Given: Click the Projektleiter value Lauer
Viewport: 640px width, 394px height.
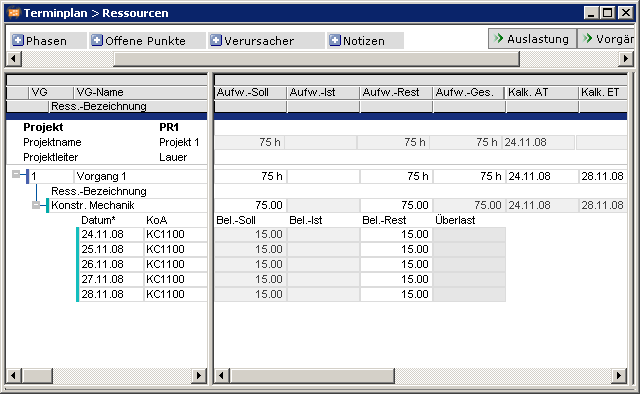Looking at the screenshot, I should (173, 157).
